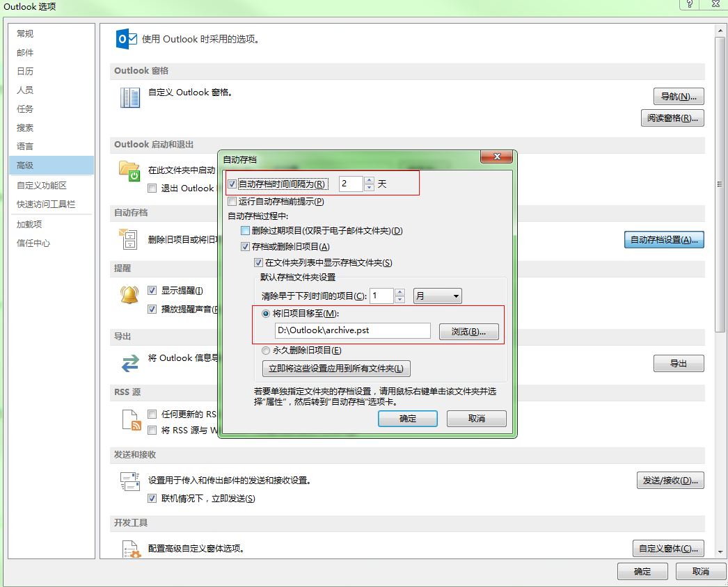Decrease archive interval days spinner
This screenshot has height=587, width=728.
coord(369,188)
